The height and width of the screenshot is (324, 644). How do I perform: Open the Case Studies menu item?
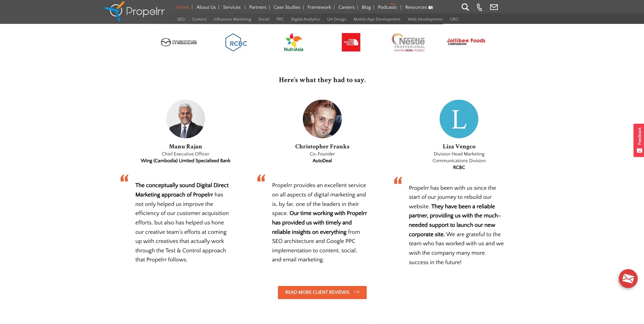click(x=287, y=7)
